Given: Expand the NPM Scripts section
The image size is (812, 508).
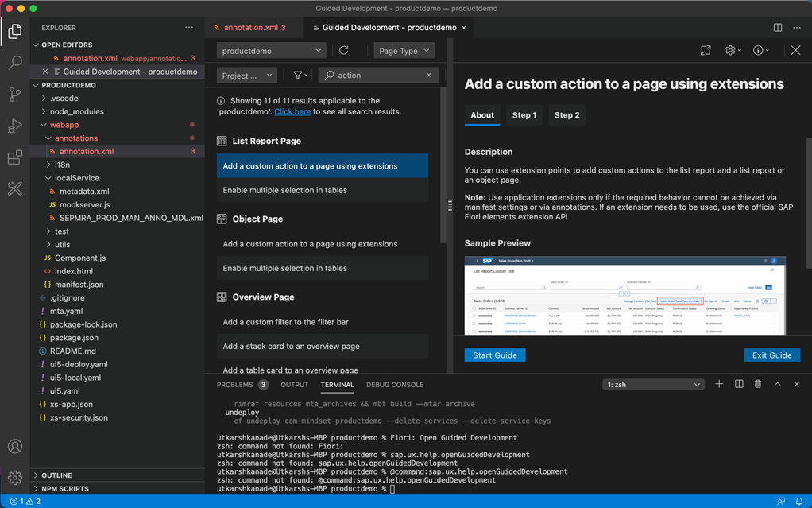Looking at the screenshot, I should click(x=64, y=489).
